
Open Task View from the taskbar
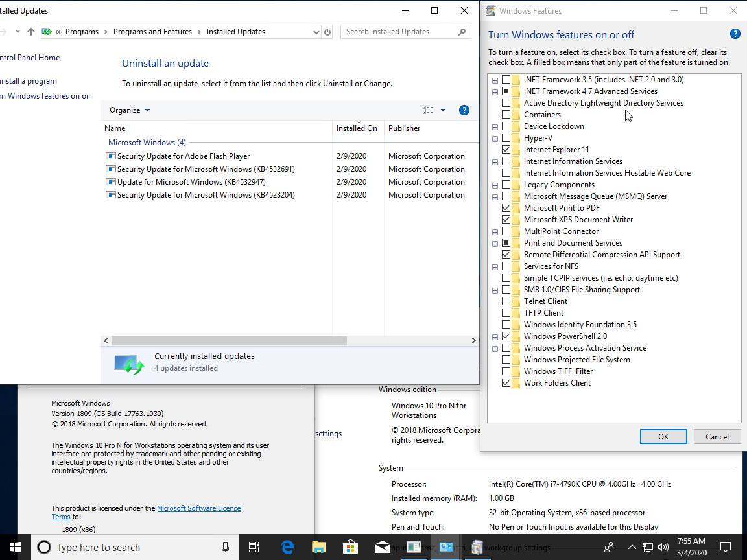point(254,547)
